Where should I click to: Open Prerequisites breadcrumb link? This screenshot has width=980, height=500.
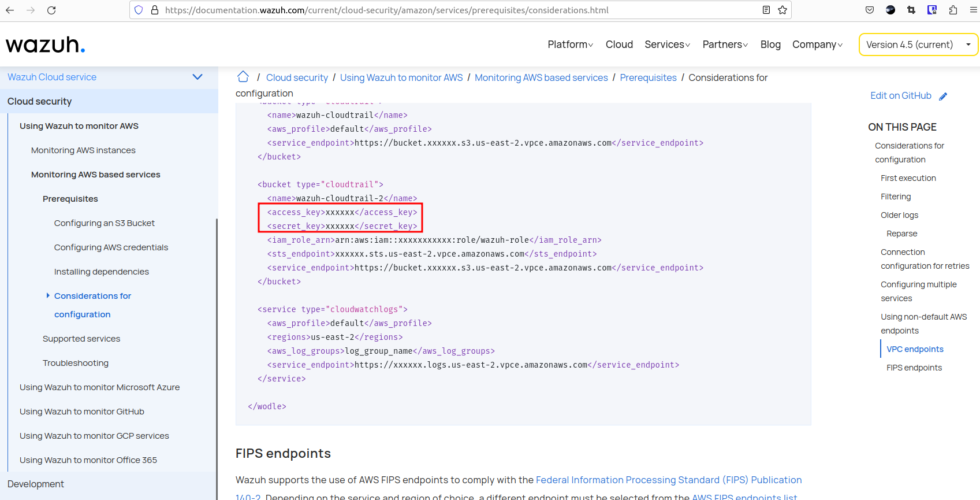(x=648, y=77)
